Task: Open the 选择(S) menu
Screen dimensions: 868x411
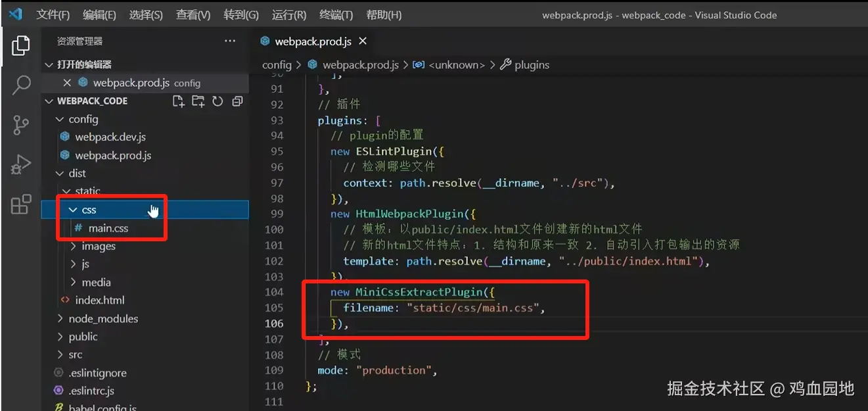Action: pyautogui.click(x=146, y=14)
